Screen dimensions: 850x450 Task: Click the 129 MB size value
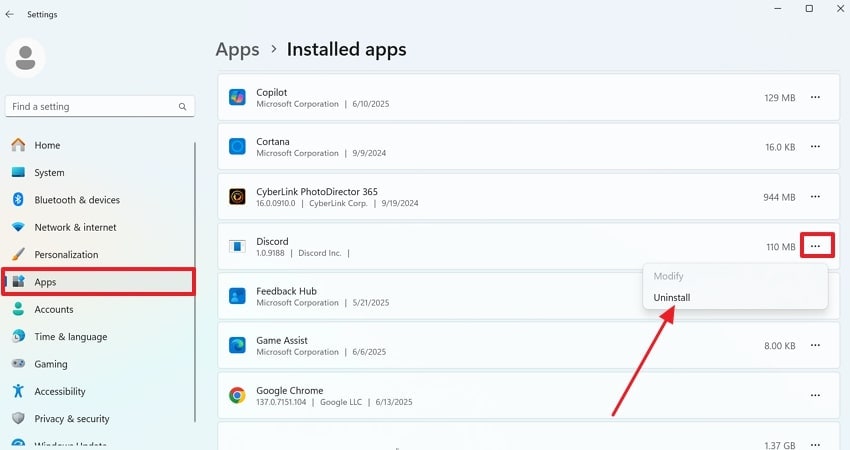pos(780,98)
